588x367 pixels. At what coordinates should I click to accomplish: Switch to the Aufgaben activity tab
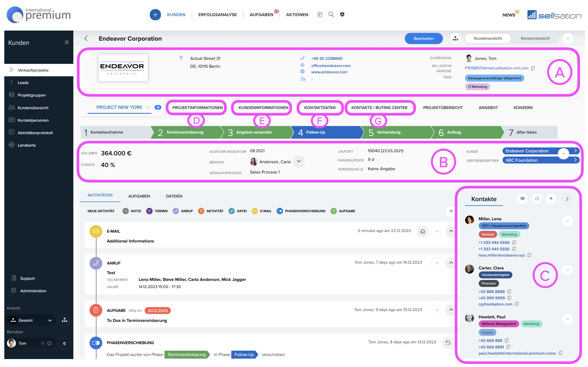coord(139,196)
